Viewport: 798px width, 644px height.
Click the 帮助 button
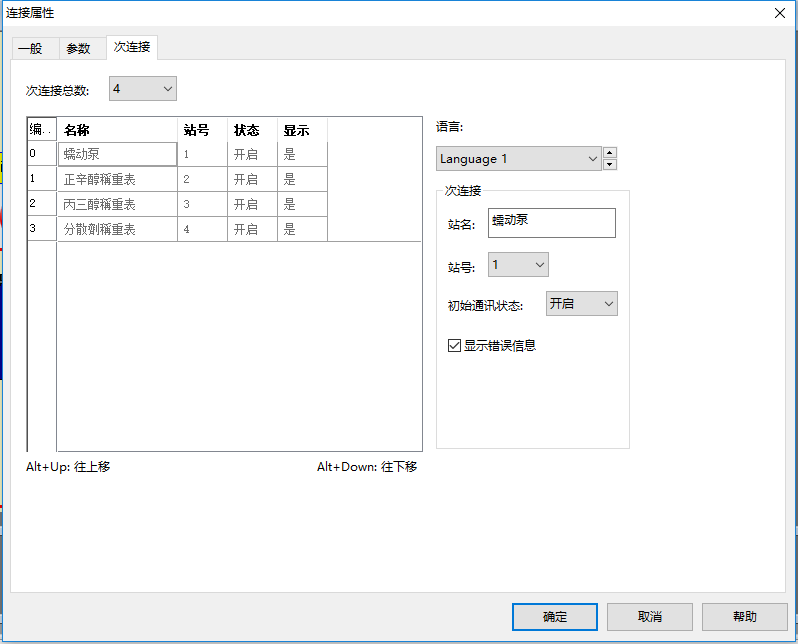point(744,617)
